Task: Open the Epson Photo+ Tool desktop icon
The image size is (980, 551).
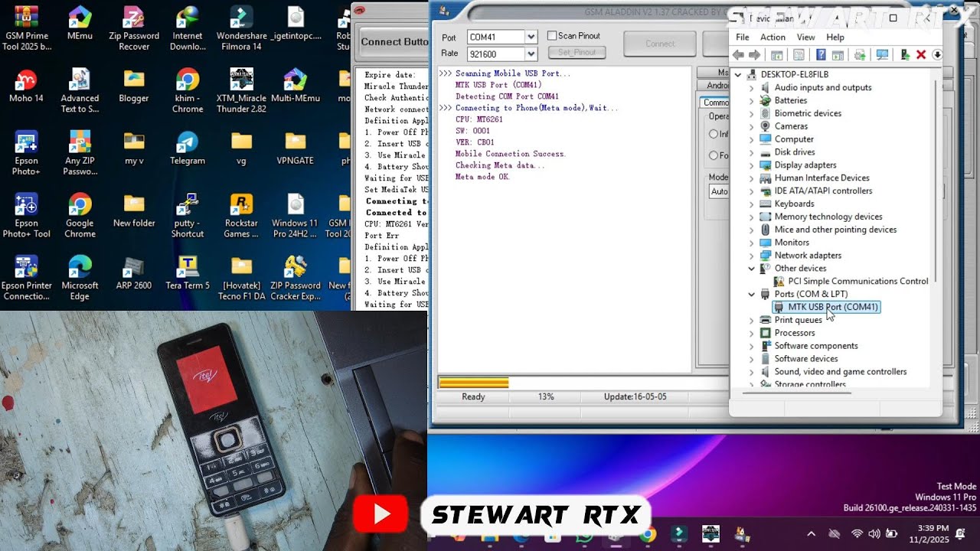Action: [27, 216]
